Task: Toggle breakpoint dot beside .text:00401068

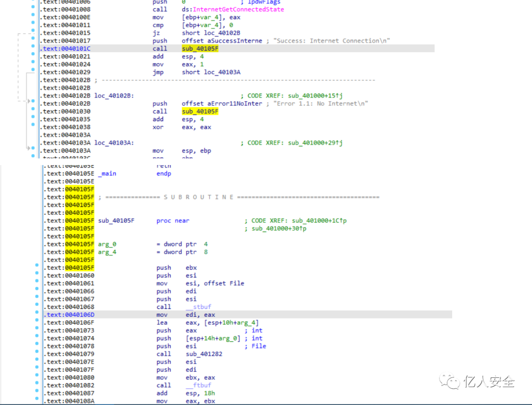Action: point(37,304)
